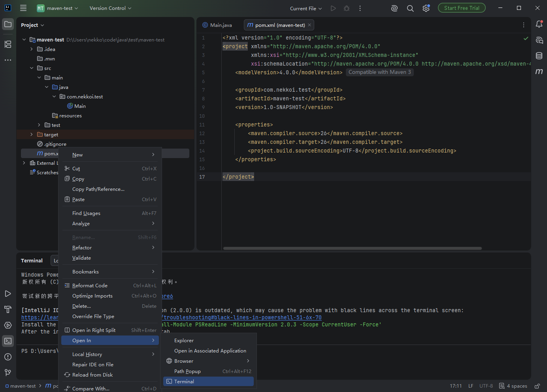Expand the target folder

coord(32,134)
